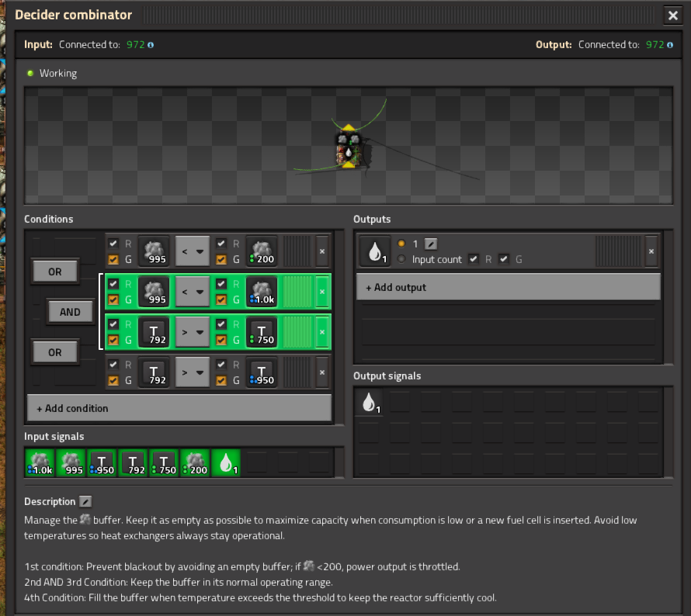691x616 pixels.
Task: Open the third condition's greater-than comparator dropdown
Action: [193, 331]
